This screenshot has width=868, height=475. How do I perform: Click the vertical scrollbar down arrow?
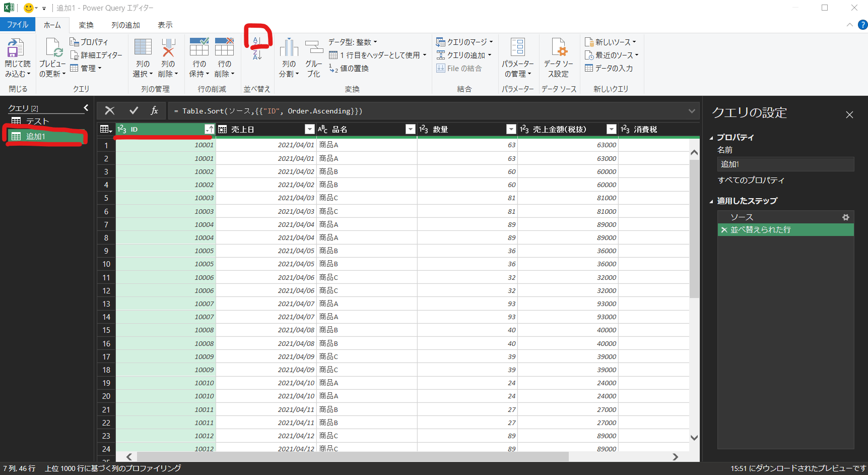pyautogui.click(x=694, y=438)
